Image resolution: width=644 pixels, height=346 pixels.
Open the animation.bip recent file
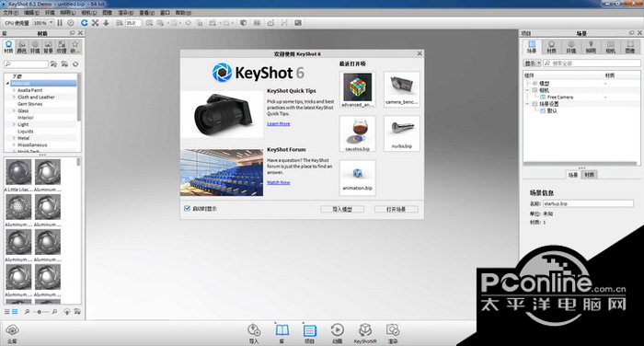357,178
